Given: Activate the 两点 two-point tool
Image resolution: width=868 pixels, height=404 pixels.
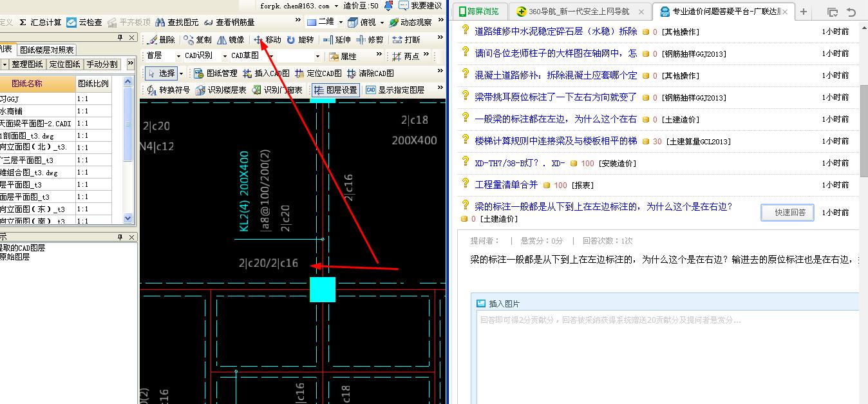Looking at the screenshot, I should coord(406,56).
